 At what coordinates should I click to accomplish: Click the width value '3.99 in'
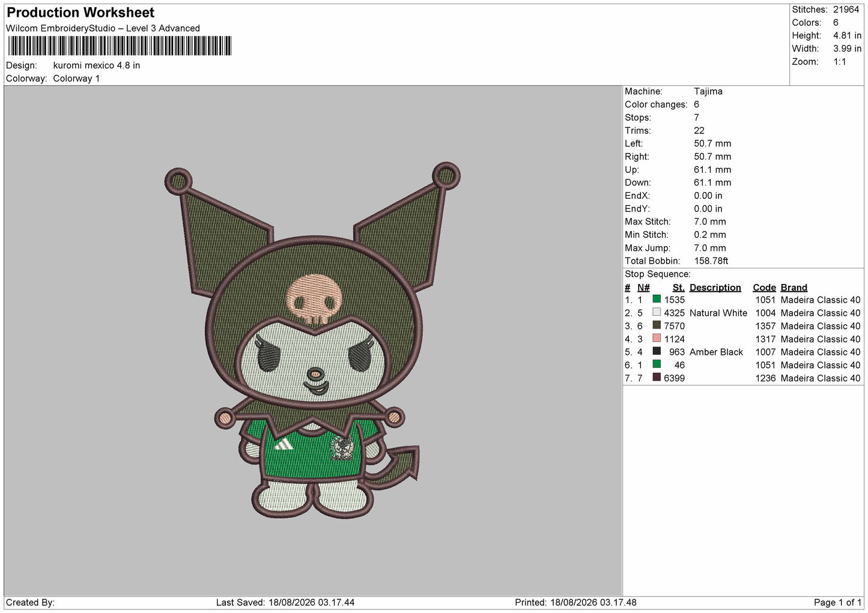tap(847, 49)
